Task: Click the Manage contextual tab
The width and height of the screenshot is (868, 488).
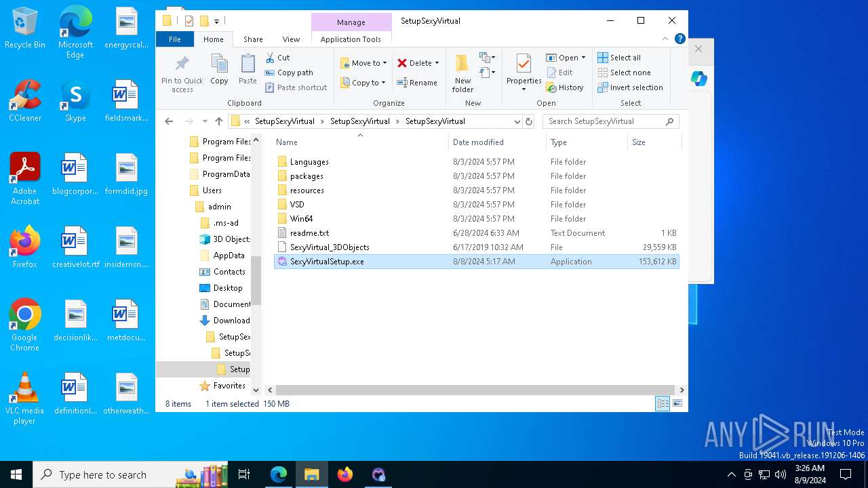Action: (351, 22)
